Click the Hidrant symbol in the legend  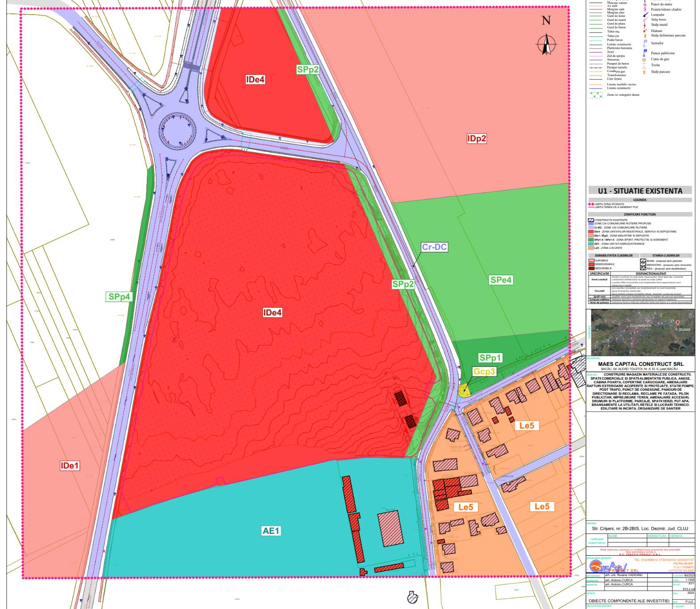(644, 31)
